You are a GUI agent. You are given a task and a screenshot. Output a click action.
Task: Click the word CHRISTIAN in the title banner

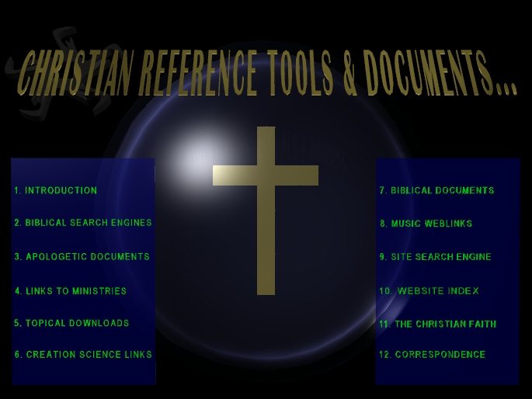(75, 75)
